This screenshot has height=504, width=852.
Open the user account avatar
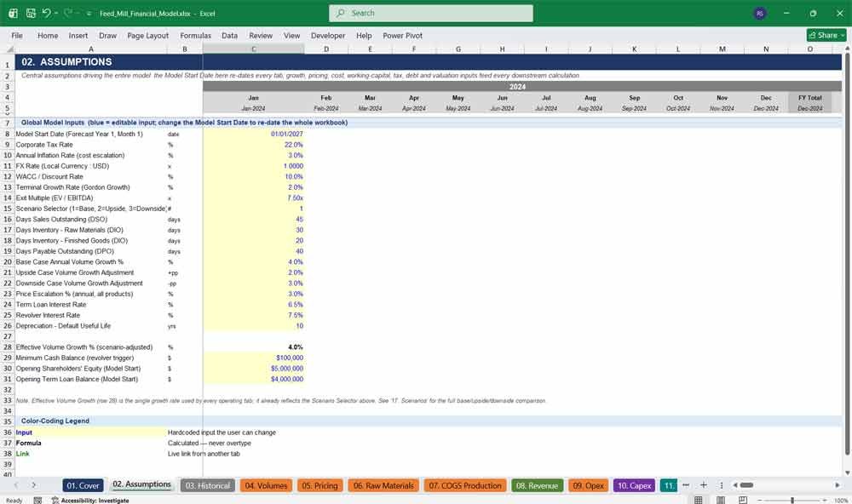pos(760,13)
